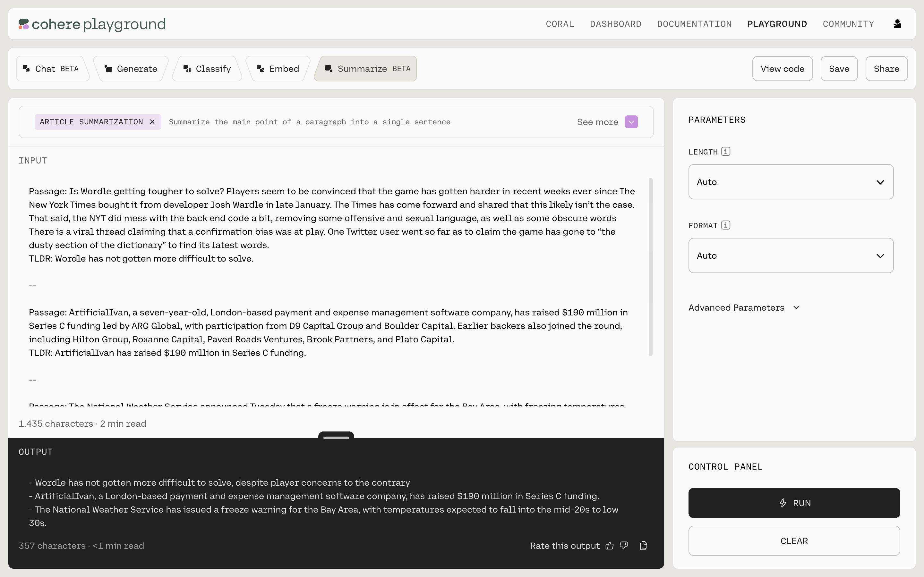
Task: Click the thumbs up rating icon
Action: [609, 546]
